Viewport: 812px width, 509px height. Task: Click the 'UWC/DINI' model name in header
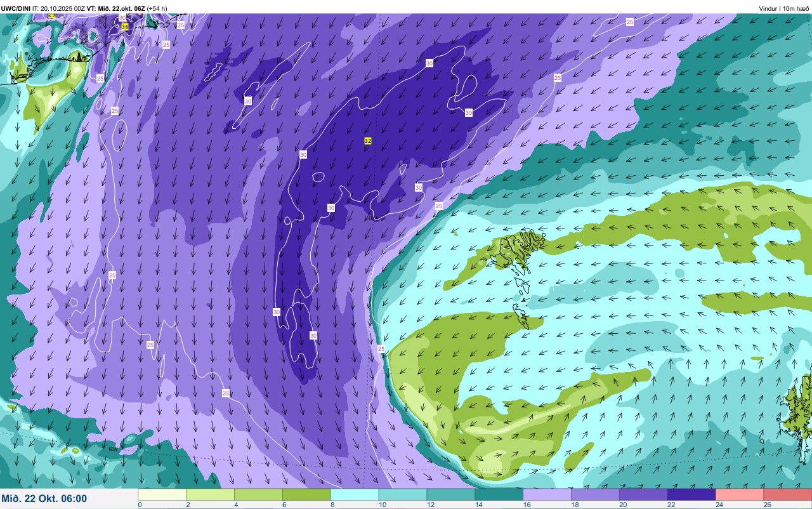click(x=16, y=8)
